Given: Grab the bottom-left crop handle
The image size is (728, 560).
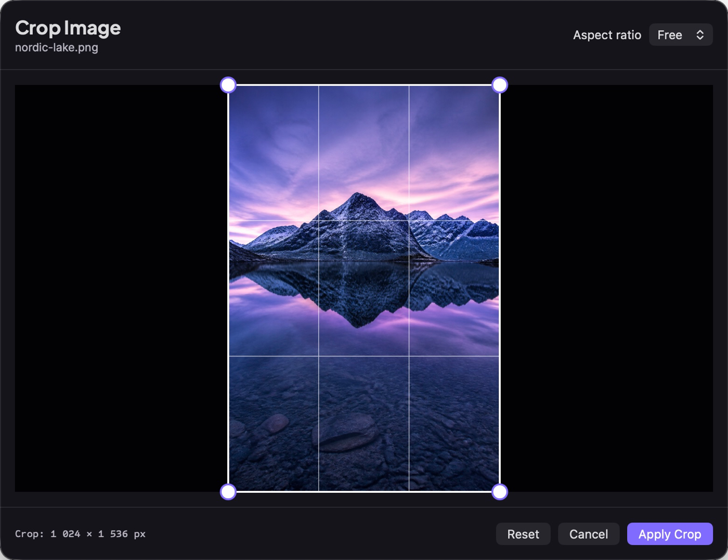Looking at the screenshot, I should tap(228, 492).
